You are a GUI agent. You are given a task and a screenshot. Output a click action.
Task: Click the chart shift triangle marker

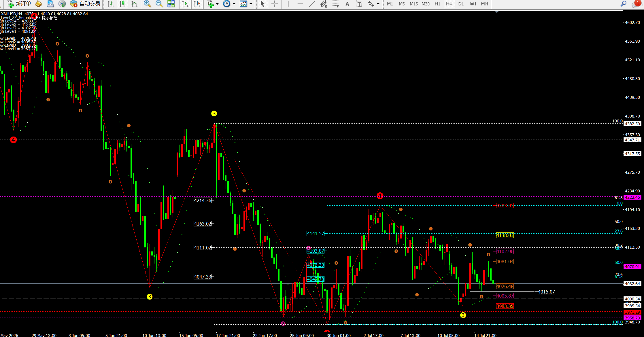coord(497,12)
